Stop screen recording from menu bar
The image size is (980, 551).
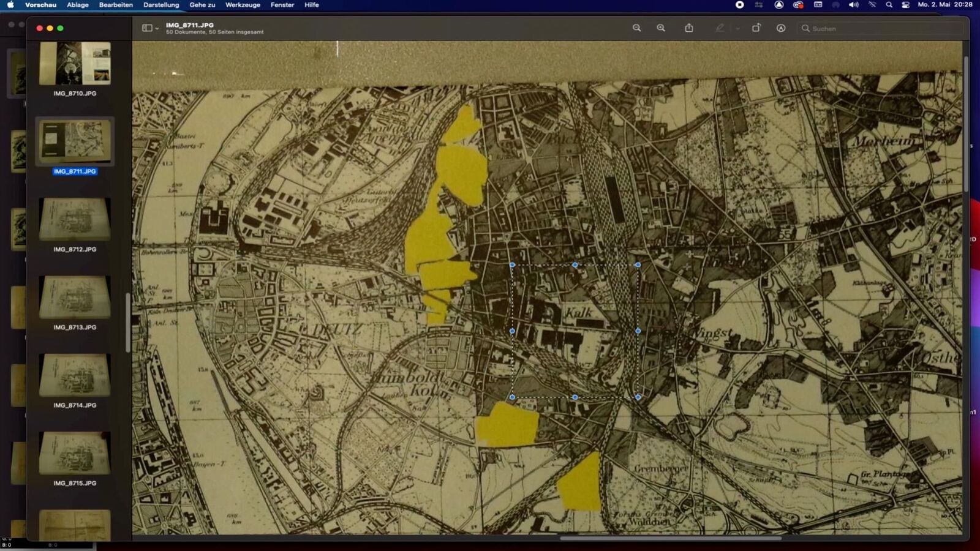740,5
